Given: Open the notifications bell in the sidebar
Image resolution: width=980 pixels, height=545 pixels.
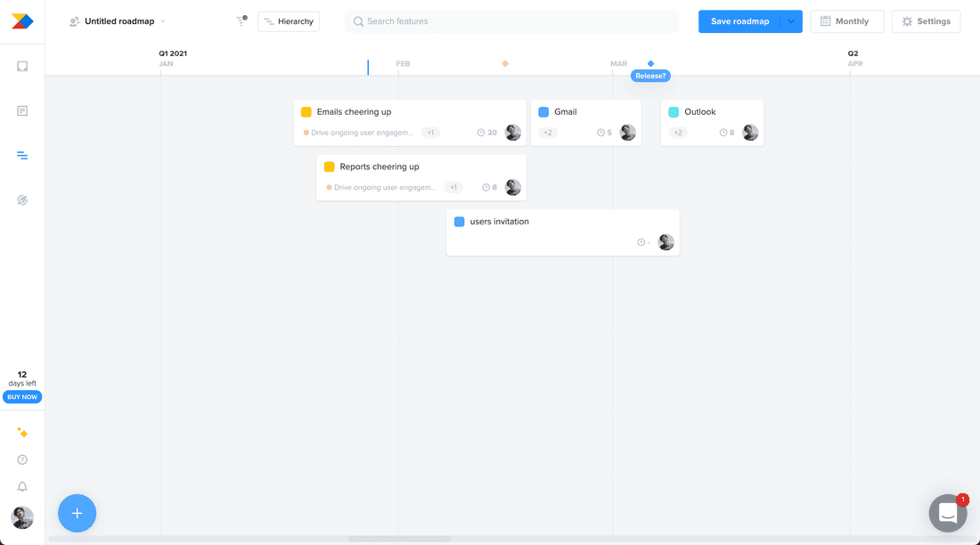Looking at the screenshot, I should 21,486.
